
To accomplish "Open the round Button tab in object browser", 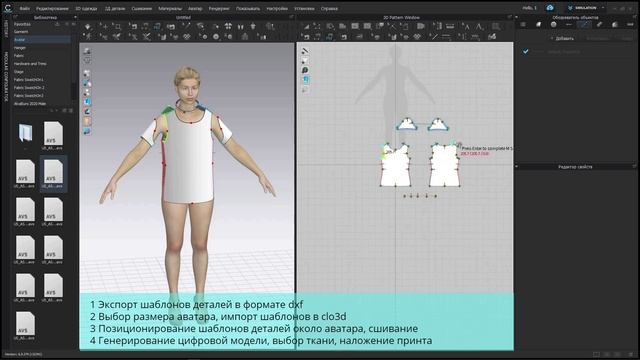I will (553, 24).
